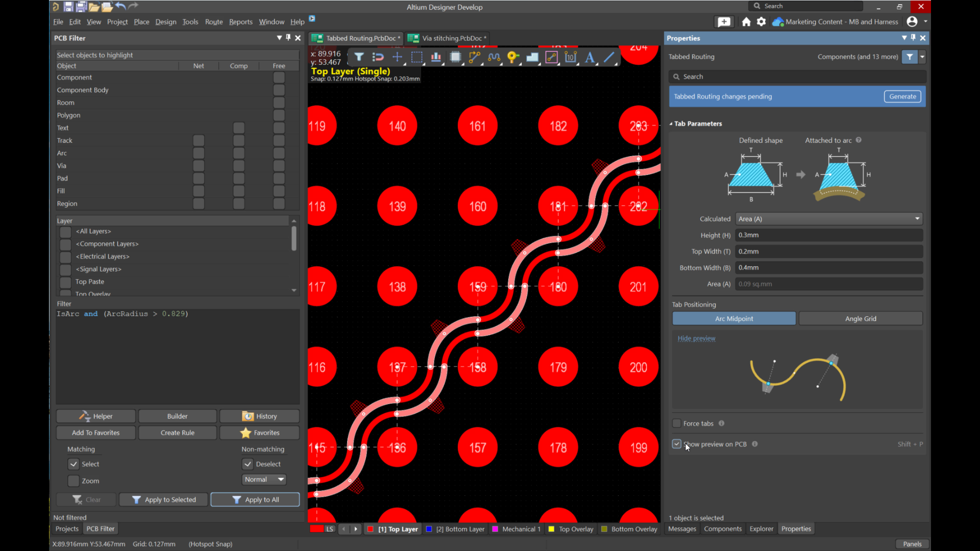Open the user account dropdown arrow
Viewport: 980px width, 551px height.
pos(925,21)
